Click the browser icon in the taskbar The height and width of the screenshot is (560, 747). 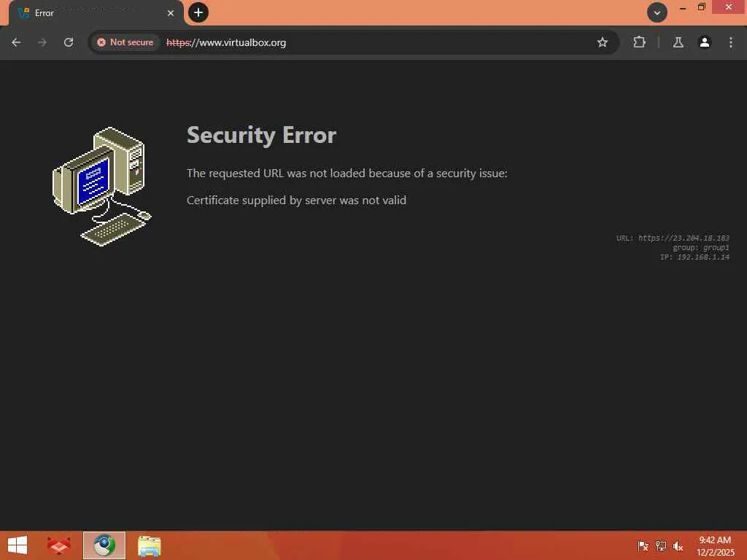pos(104,545)
